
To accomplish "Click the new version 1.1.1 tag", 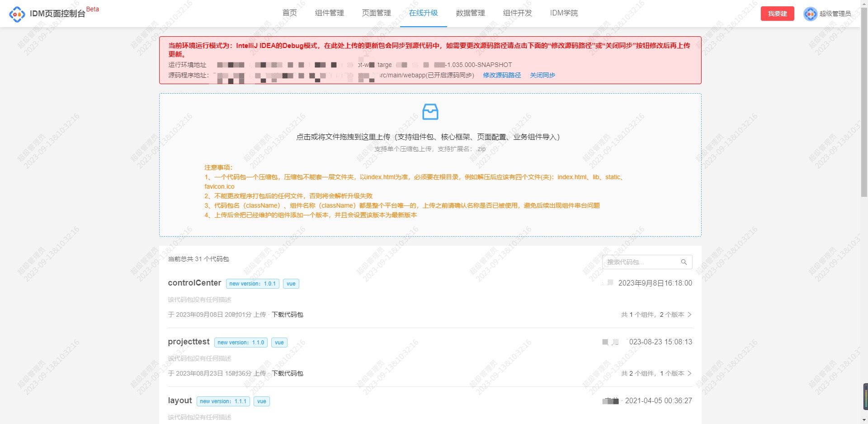I will [223, 401].
